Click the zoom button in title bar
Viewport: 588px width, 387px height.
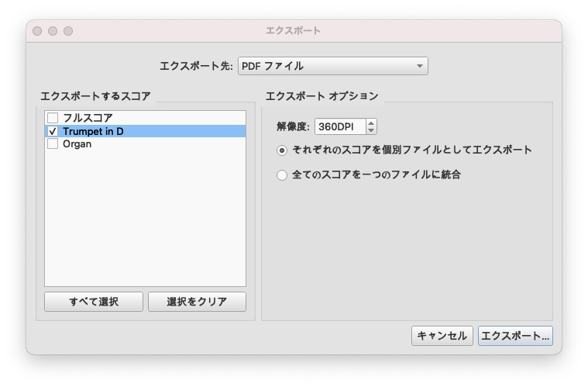(68, 31)
